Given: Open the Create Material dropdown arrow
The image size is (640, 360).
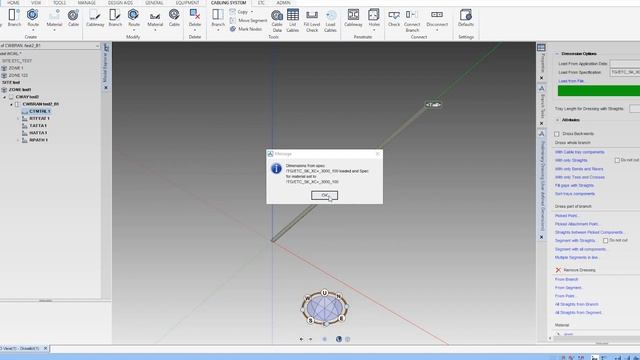Looking at the screenshot, I should tap(54, 30).
